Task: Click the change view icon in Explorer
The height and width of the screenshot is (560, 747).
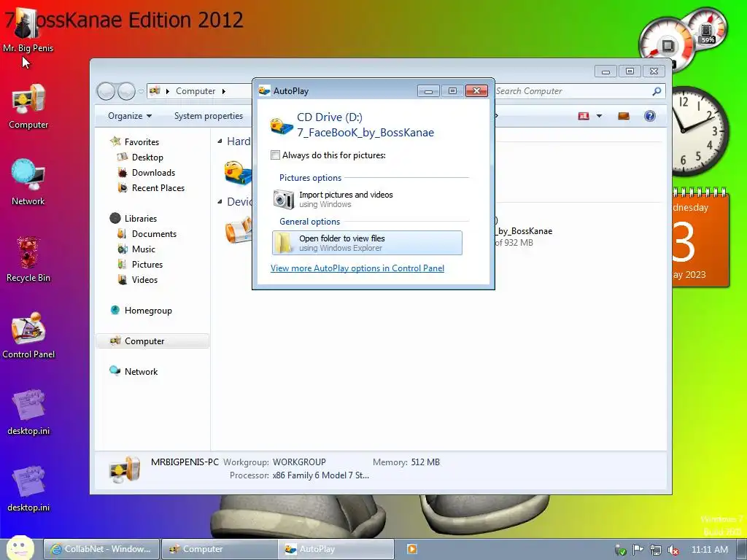Action: click(584, 116)
